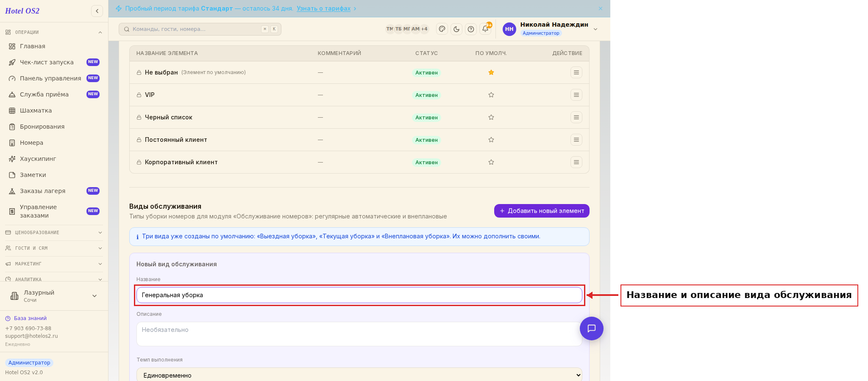Open the floating chat bubble button
Viewport: 868px width, 381px height.
(x=592, y=329)
